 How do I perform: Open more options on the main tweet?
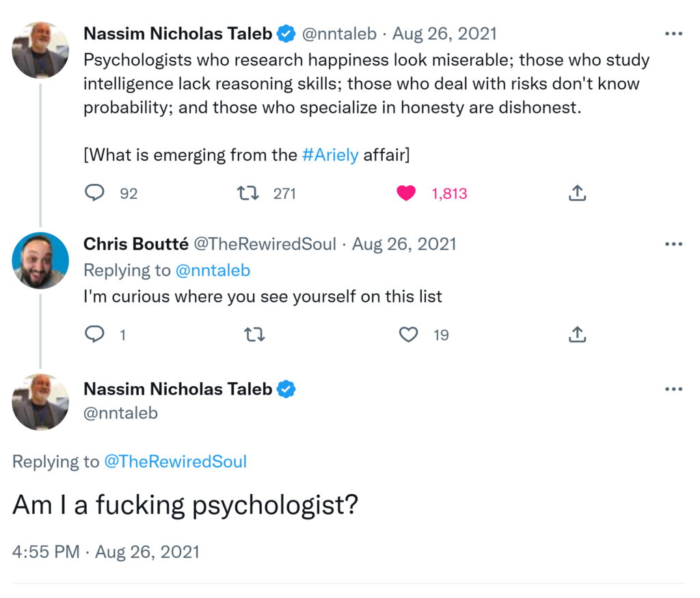pyautogui.click(x=673, y=390)
